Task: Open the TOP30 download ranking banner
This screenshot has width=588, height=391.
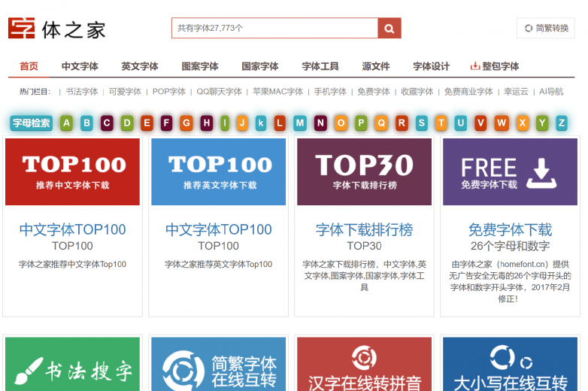Action: 364,171
